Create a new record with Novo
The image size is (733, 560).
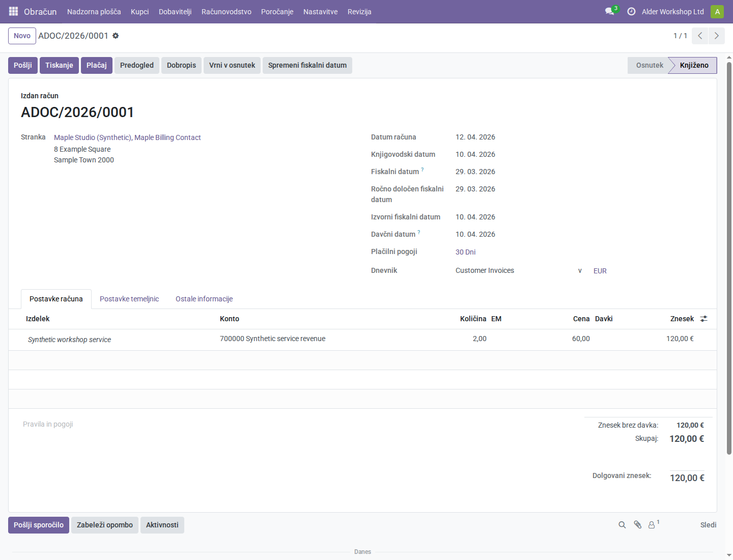(22, 36)
